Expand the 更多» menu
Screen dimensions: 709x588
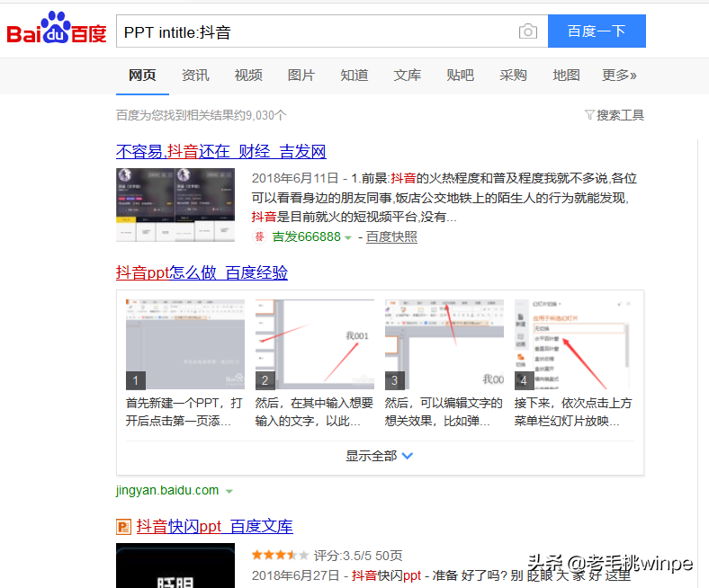(x=619, y=75)
